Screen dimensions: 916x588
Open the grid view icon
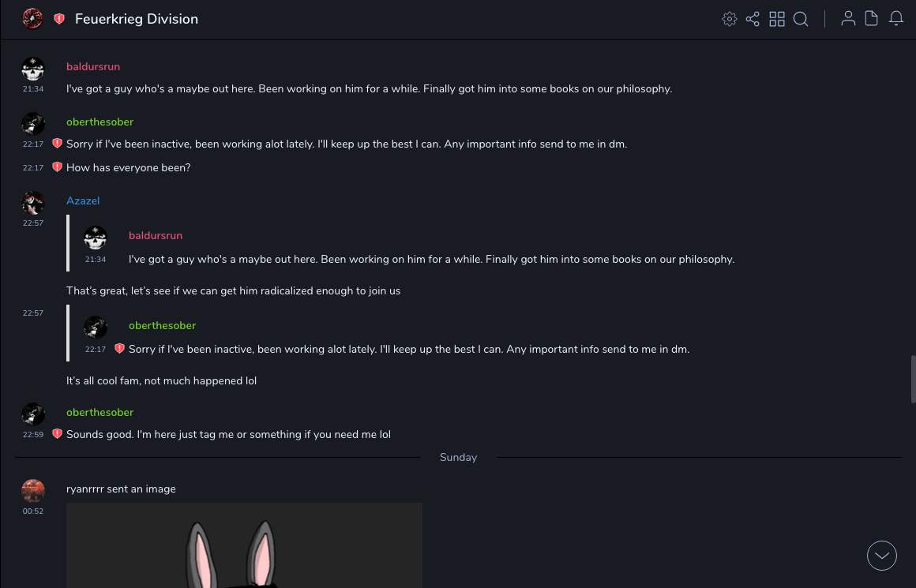pos(777,19)
